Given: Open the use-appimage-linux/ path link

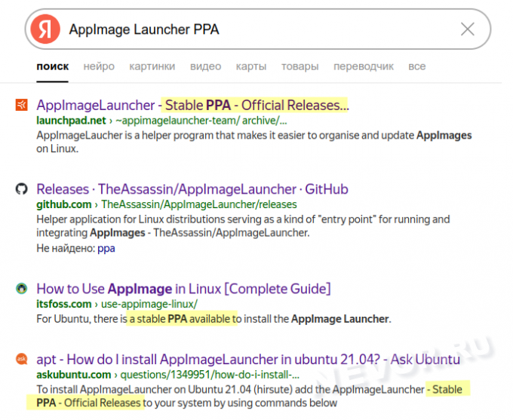Looking at the screenshot, I should point(149,304).
